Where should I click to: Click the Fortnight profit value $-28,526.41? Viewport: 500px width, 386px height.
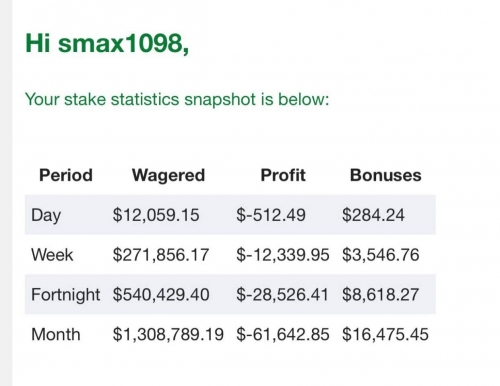(x=282, y=295)
